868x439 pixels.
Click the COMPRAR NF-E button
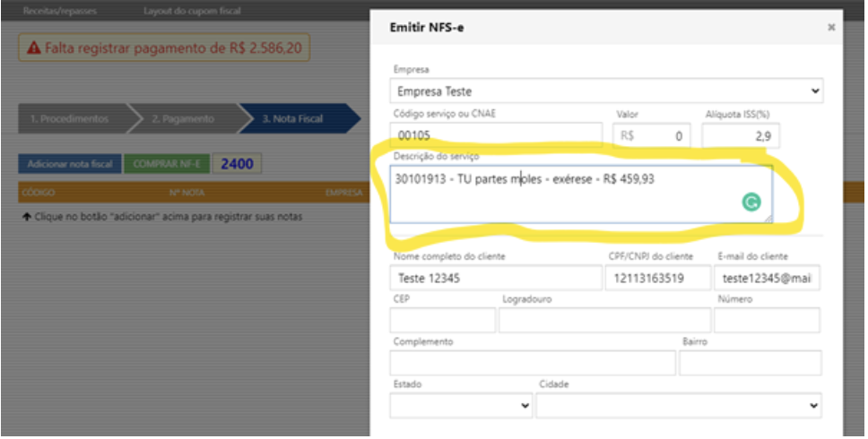(167, 164)
